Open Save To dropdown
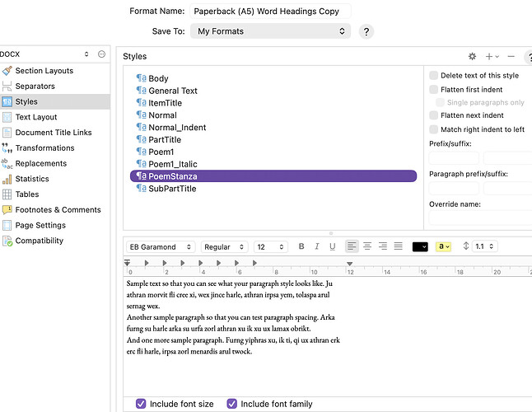The width and height of the screenshot is (532, 412). [270, 31]
